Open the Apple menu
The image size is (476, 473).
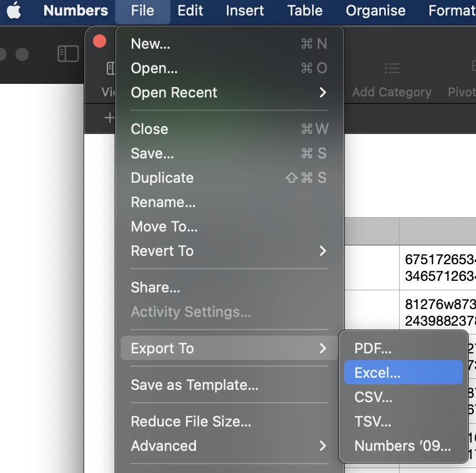pyautogui.click(x=14, y=11)
